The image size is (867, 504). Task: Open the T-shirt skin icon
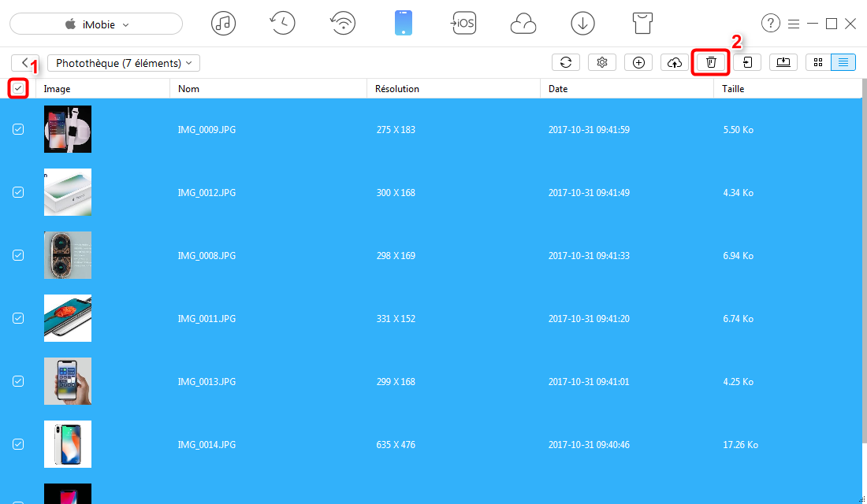[x=642, y=23]
